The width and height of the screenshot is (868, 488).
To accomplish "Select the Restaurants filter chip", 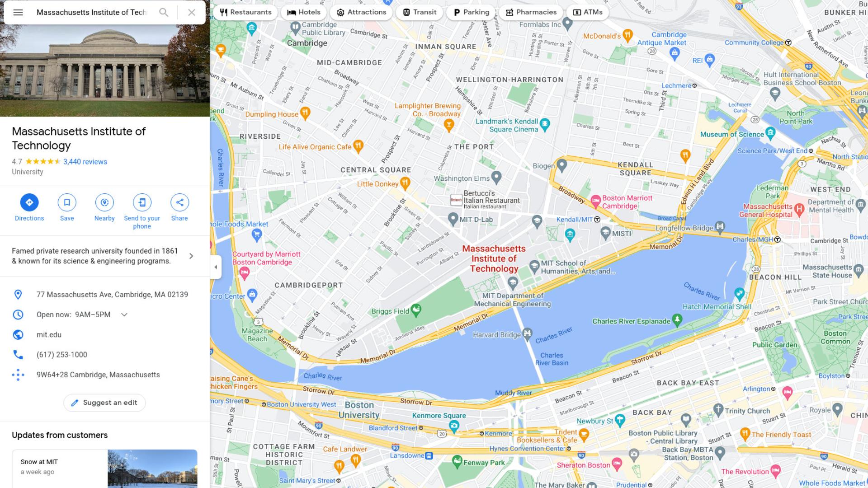I will click(x=245, y=12).
